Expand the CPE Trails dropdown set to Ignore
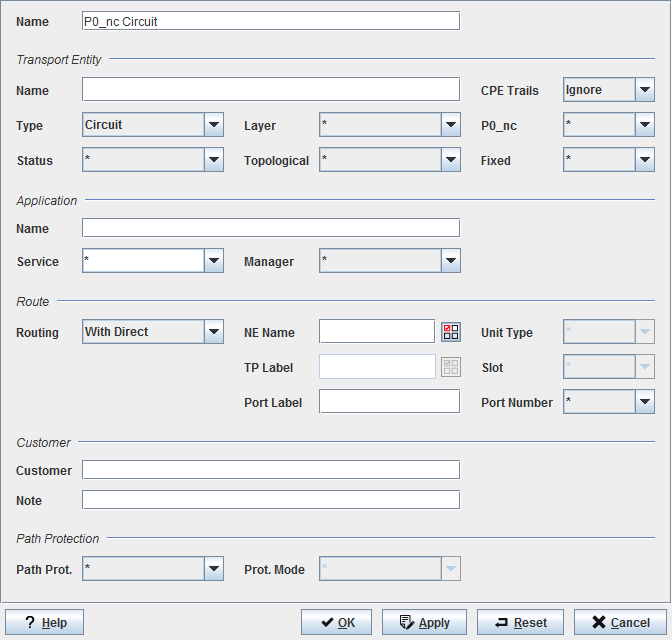672x640 pixels. pyautogui.click(x=608, y=90)
